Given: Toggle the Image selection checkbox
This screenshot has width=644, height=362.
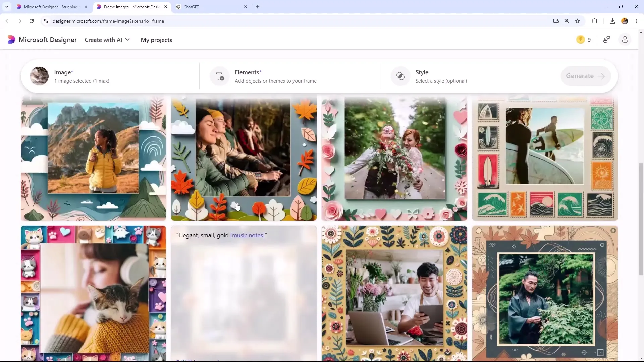Looking at the screenshot, I should tap(39, 76).
